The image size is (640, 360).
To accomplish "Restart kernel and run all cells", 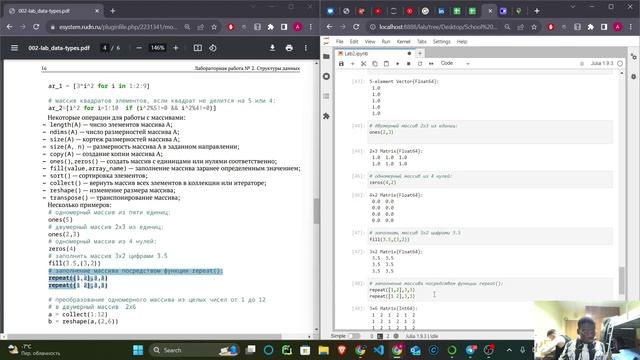I will [431, 64].
